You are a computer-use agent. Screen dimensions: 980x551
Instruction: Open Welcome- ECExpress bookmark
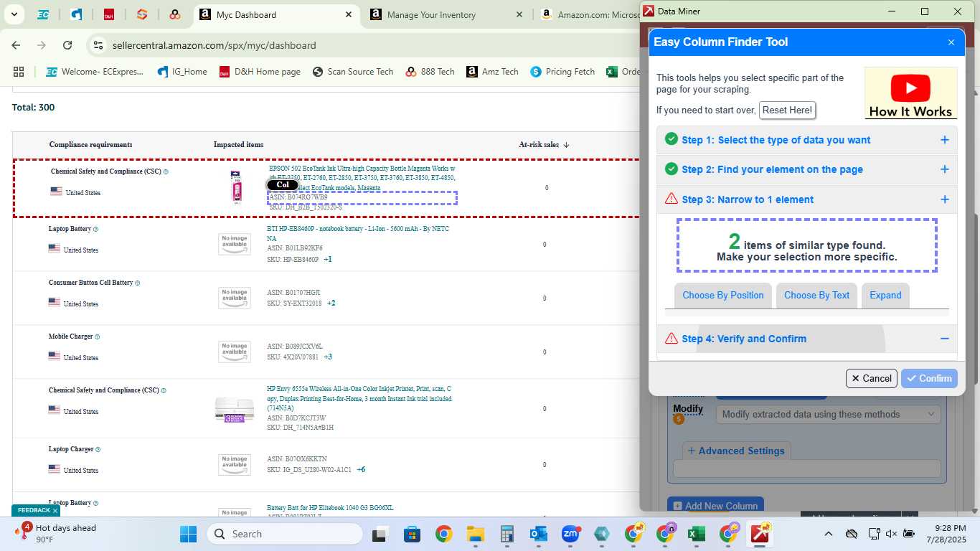pyautogui.click(x=95, y=72)
